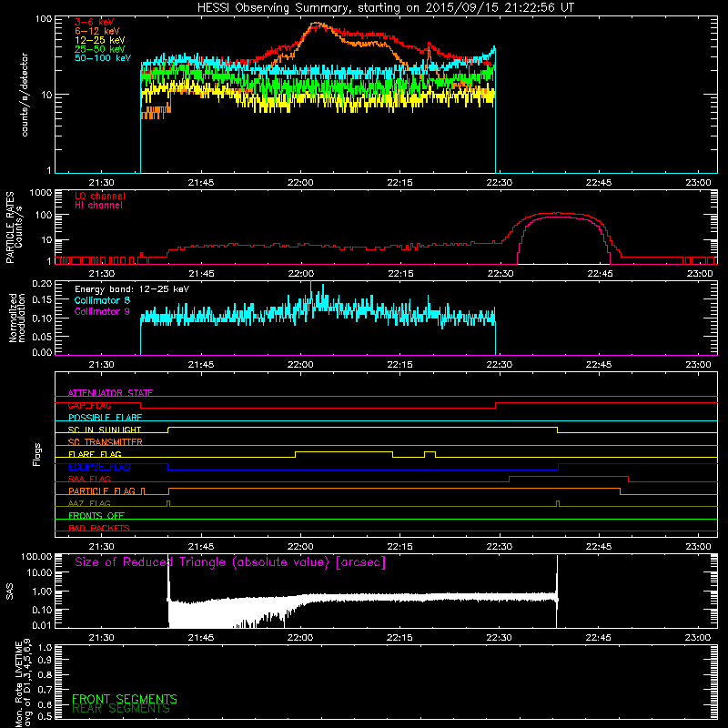Click the green 25-50 keV legend label
The width and height of the screenshot is (728, 728).
tap(100, 49)
